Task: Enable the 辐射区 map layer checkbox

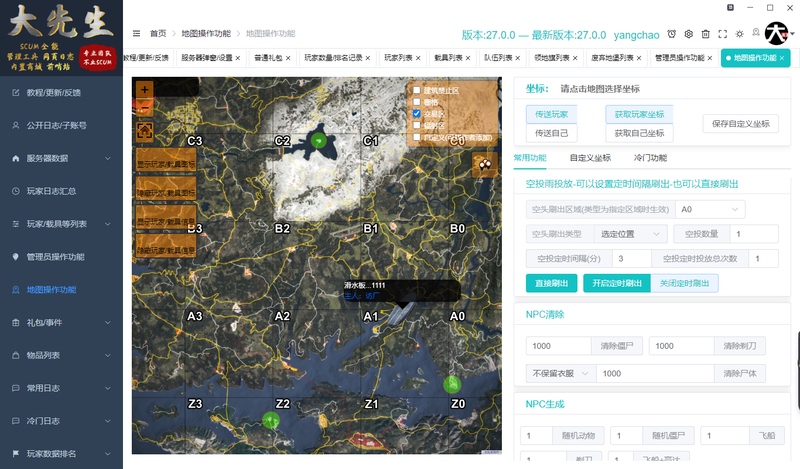Action: [x=417, y=125]
